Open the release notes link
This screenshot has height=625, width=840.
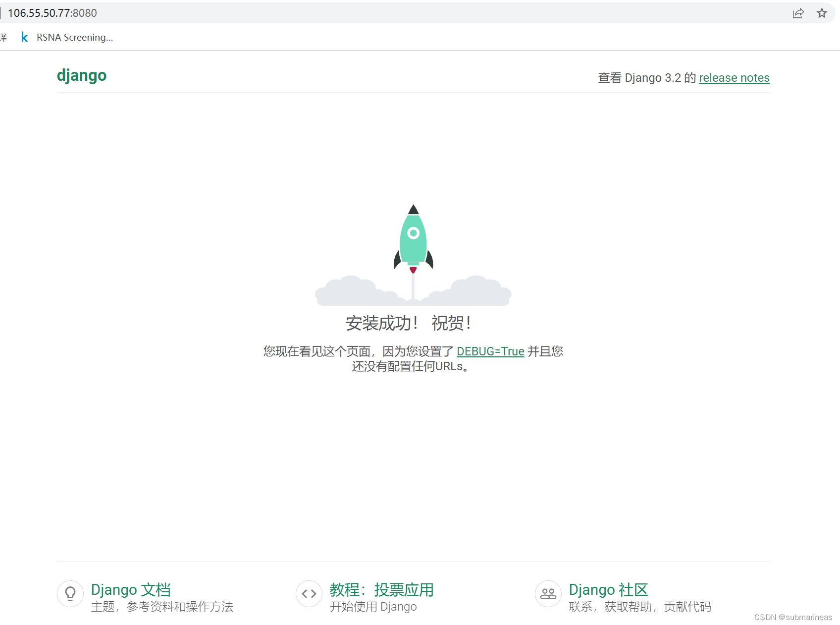coord(734,78)
